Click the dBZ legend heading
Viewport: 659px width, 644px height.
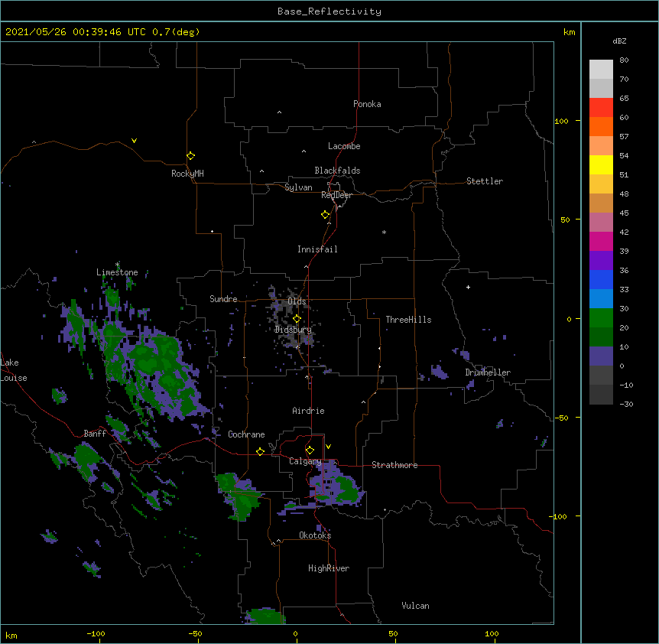(619, 41)
